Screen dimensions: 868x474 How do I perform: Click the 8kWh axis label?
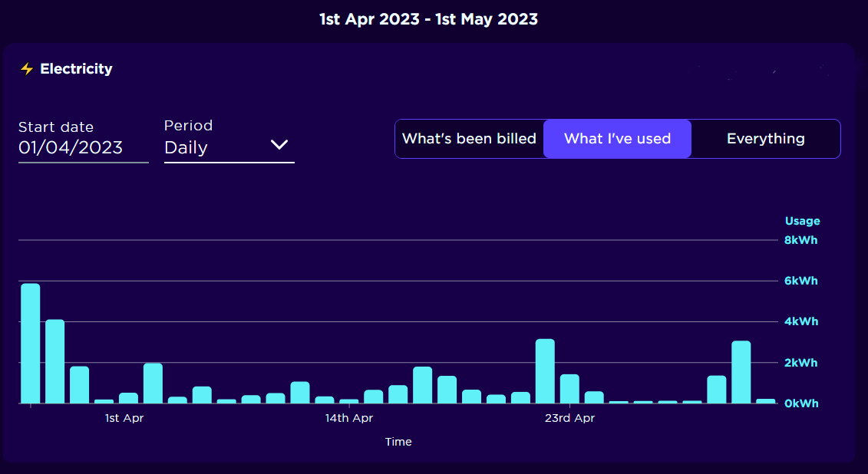pyautogui.click(x=800, y=240)
